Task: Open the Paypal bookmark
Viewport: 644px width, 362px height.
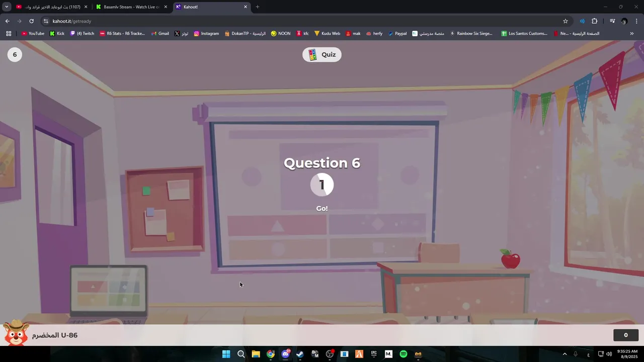Action: click(397, 34)
